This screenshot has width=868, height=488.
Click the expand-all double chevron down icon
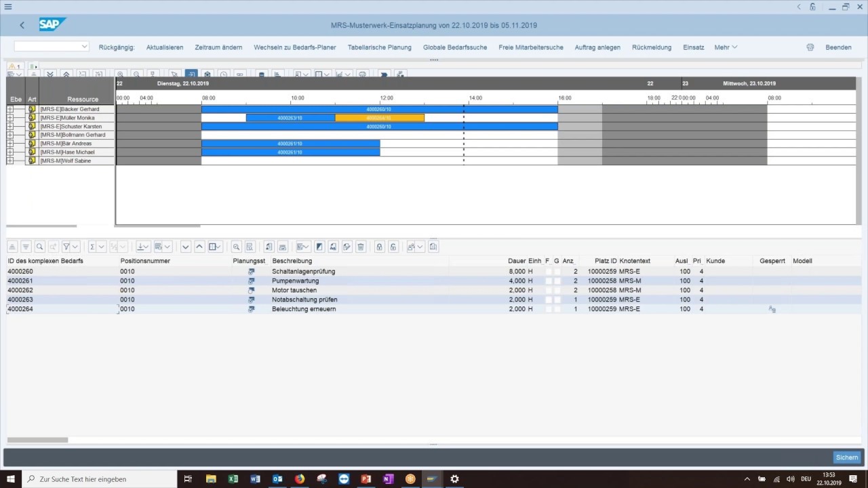pos(50,75)
